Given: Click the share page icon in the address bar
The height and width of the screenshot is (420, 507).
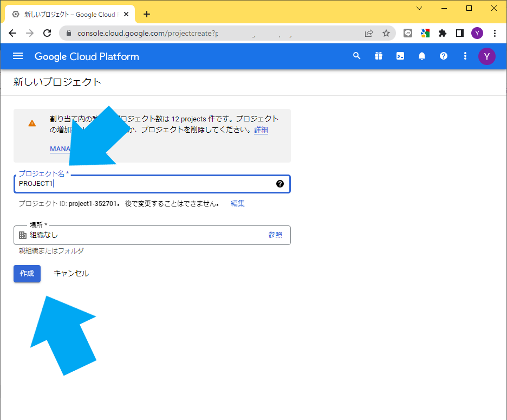Looking at the screenshot, I should coord(369,33).
